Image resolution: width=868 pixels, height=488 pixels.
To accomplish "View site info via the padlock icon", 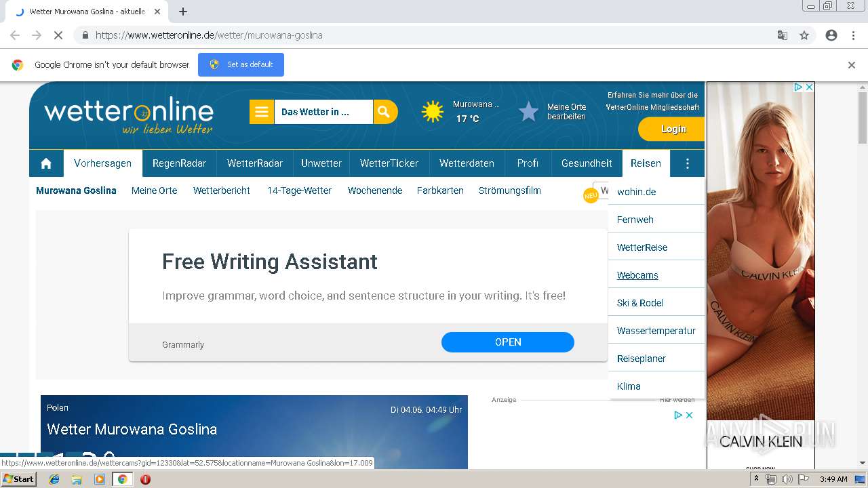I will (85, 35).
